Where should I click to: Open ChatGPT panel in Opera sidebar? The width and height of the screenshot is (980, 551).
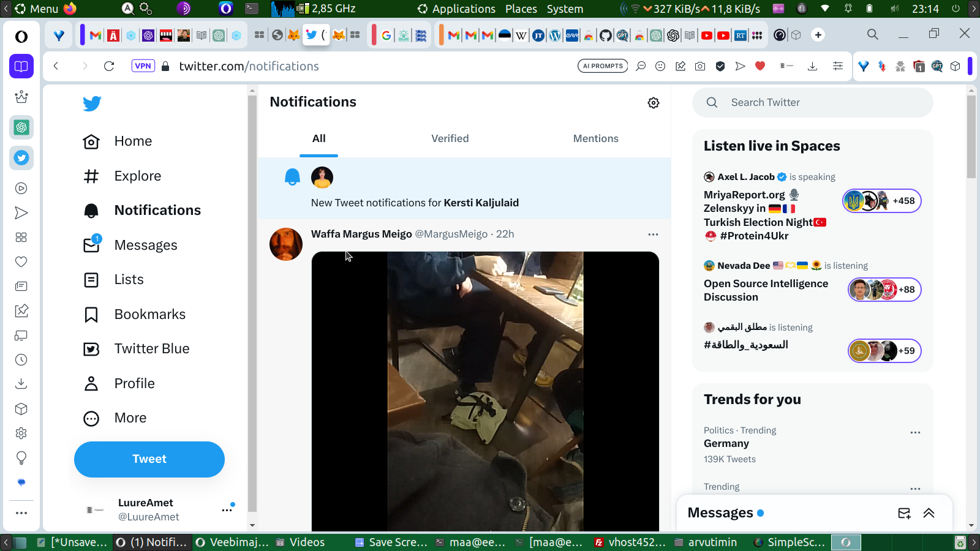(21, 127)
